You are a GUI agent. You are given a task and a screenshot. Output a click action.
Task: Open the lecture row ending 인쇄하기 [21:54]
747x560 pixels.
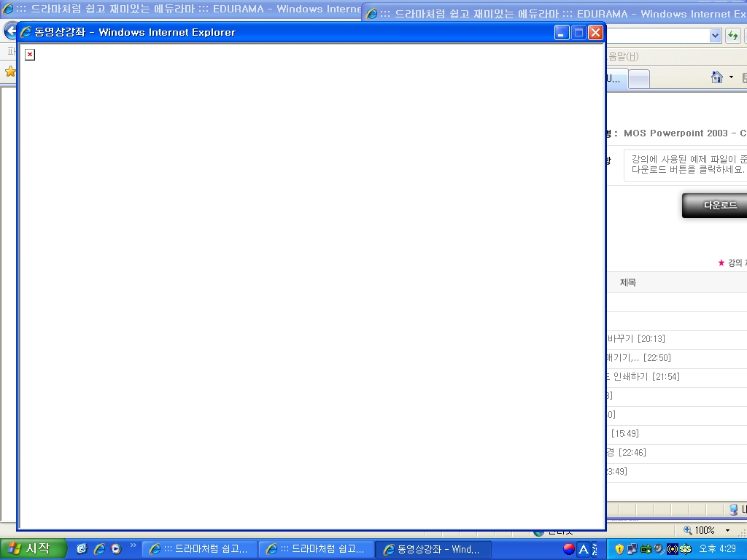tap(643, 377)
